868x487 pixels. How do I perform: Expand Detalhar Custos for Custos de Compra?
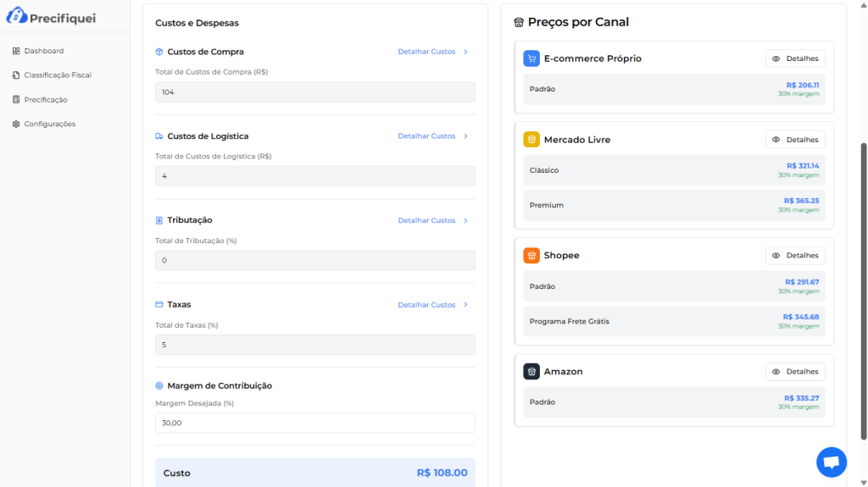(x=432, y=52)
